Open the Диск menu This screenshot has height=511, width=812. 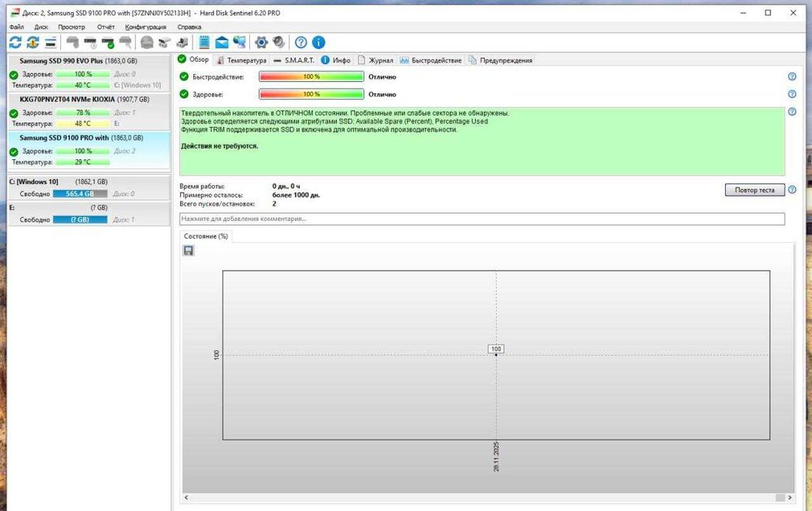(41, 27)
